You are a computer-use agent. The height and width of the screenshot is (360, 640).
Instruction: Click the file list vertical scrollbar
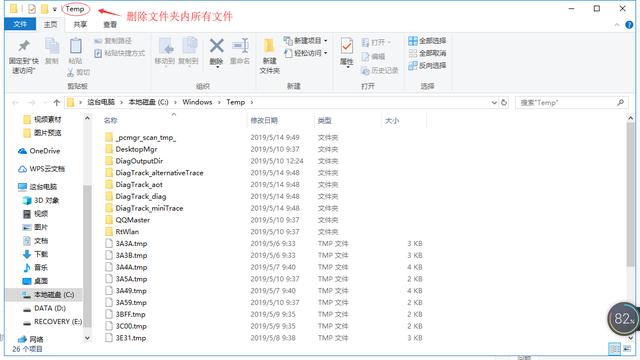tap(631, 196)
